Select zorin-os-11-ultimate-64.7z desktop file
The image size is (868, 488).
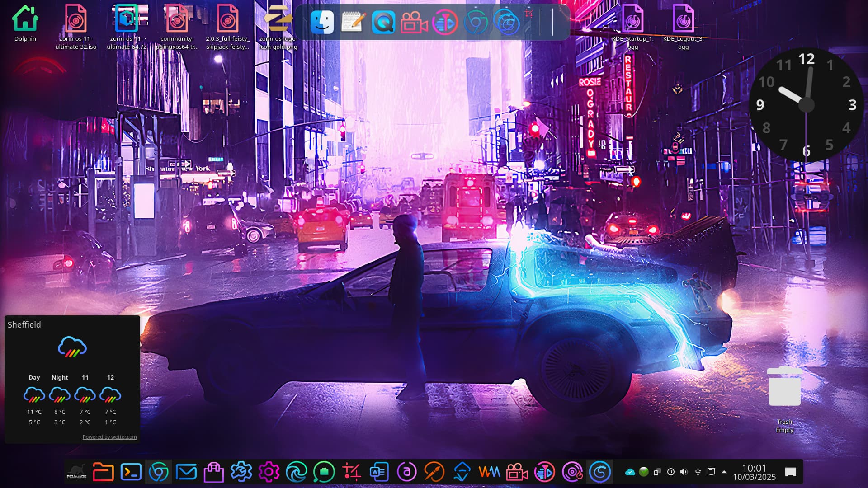pos(127,27)
